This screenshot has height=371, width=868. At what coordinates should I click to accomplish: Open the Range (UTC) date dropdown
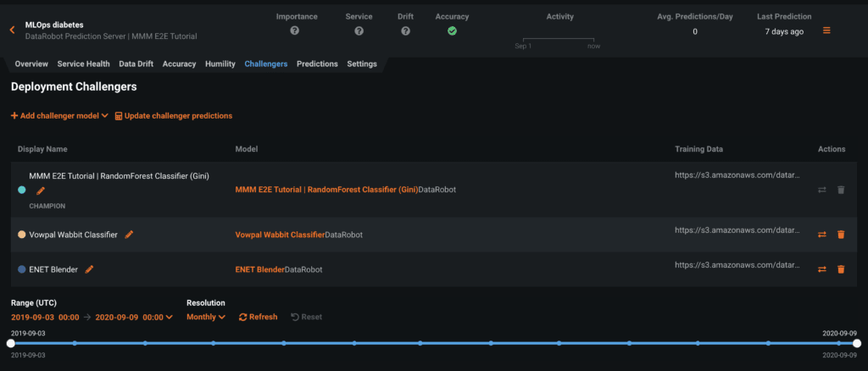click(92, 317)
